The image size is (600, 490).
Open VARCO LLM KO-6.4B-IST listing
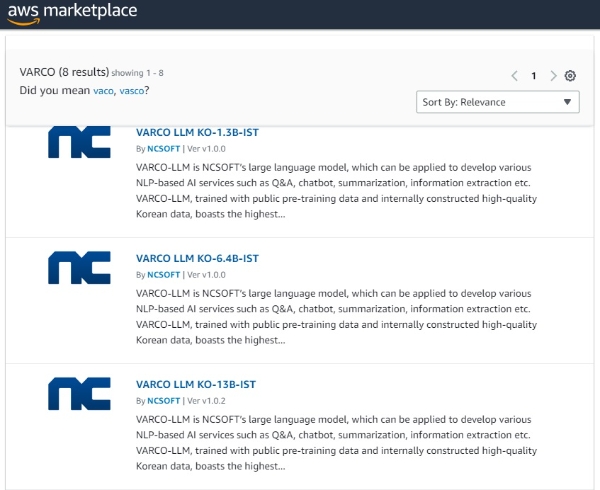(x=197, y=259)
